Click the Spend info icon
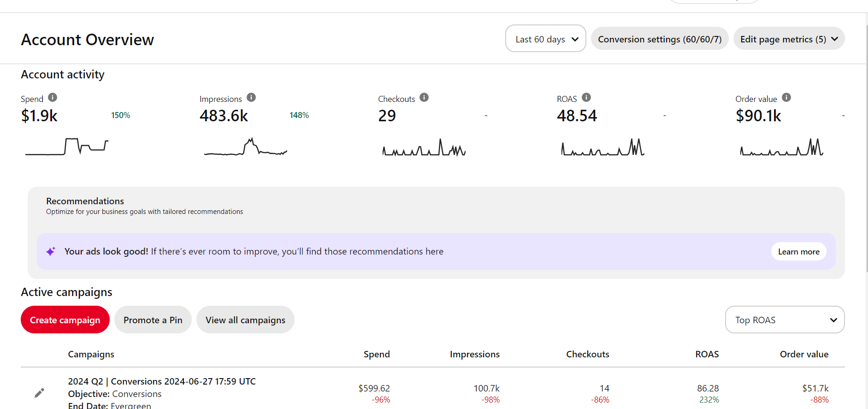This screenshot has height=409, width=868. pyautogui.click(x=53, y=97)
